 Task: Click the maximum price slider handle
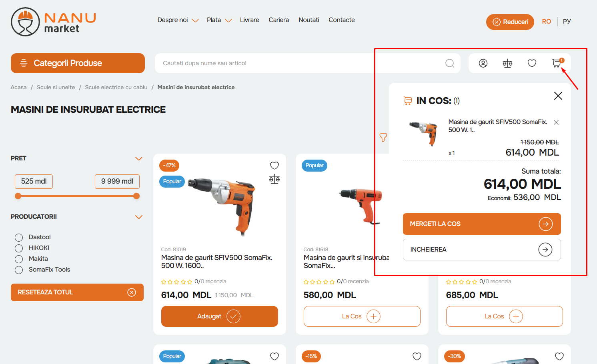[136, 196]
